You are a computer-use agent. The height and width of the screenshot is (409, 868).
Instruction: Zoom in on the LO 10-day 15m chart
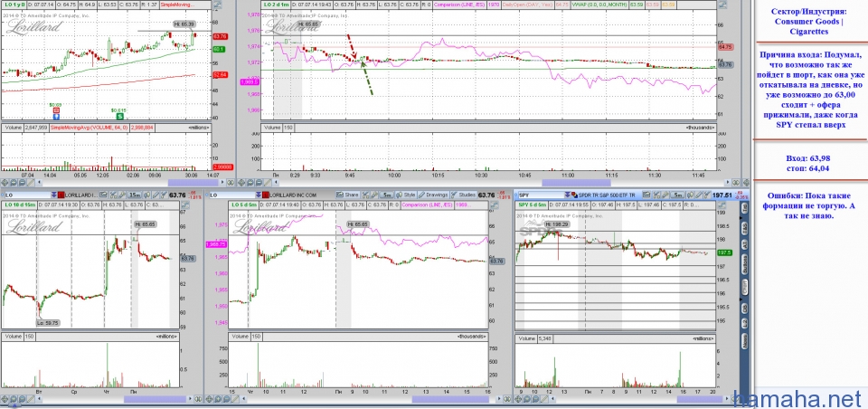14,399
